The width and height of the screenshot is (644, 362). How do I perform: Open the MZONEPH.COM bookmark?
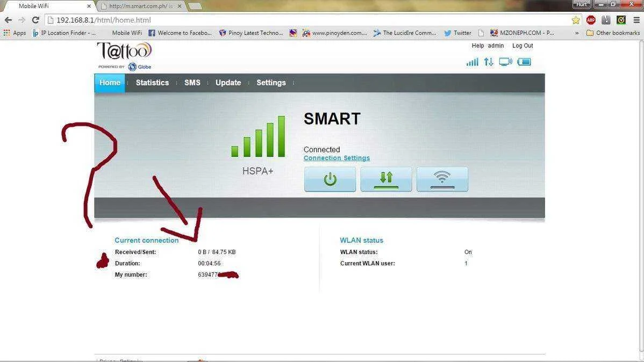click(522, 33)
